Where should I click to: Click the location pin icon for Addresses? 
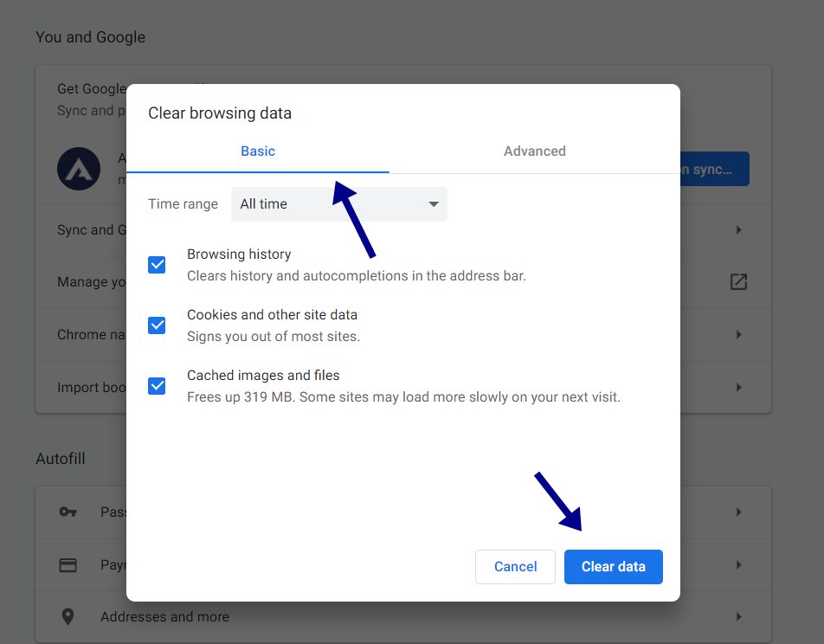point(68,616)
